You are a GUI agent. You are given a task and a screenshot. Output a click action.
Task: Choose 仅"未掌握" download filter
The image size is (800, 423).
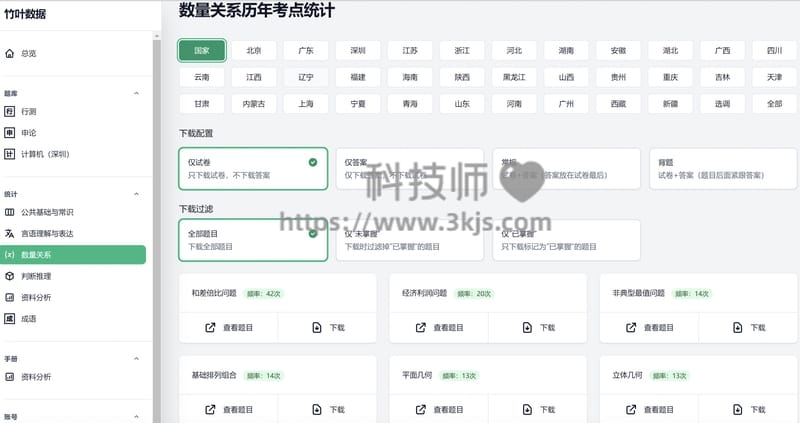(410, 240)
